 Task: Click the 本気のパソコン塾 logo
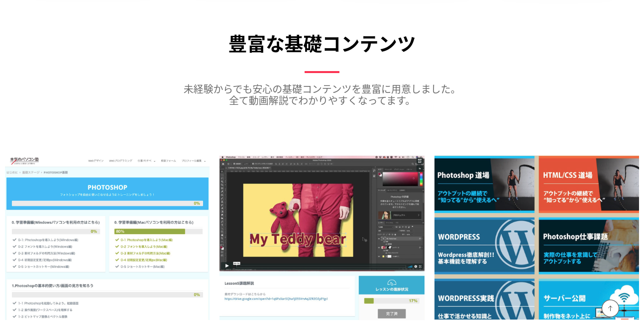coord(24,161)
